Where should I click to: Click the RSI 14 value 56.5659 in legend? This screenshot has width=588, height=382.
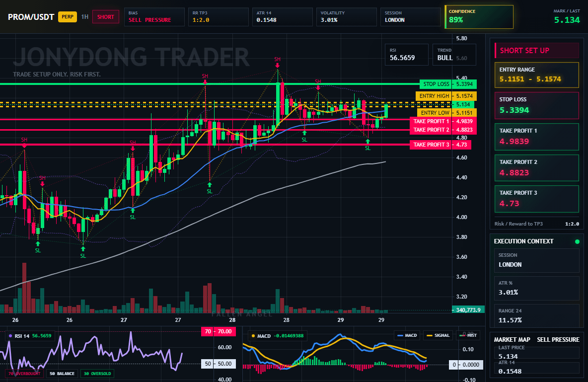(42, 336)
